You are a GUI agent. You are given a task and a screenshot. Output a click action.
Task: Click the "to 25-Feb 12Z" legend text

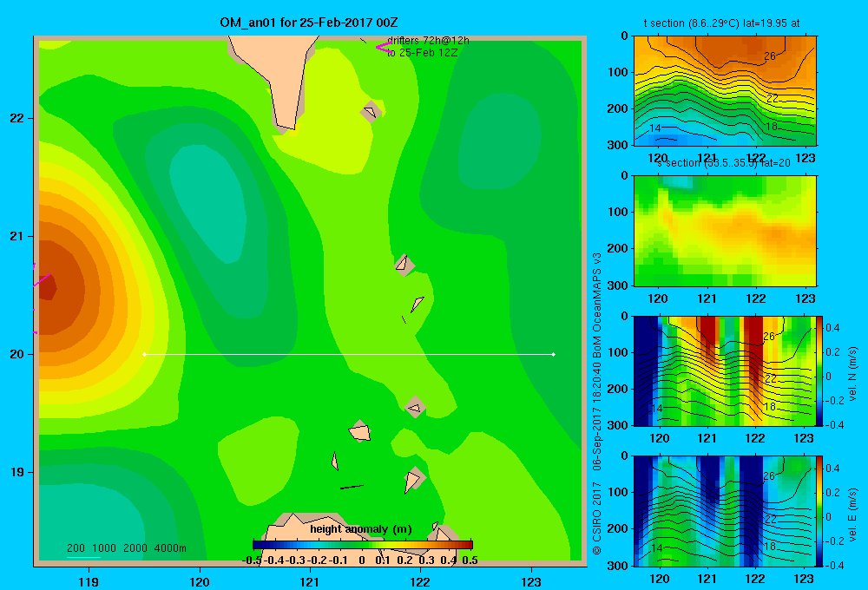point(423,53)
